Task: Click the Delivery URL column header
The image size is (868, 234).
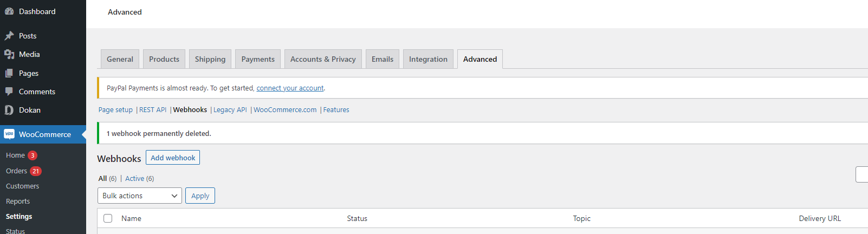Action: pyautogui.click(x=820, y=219)
